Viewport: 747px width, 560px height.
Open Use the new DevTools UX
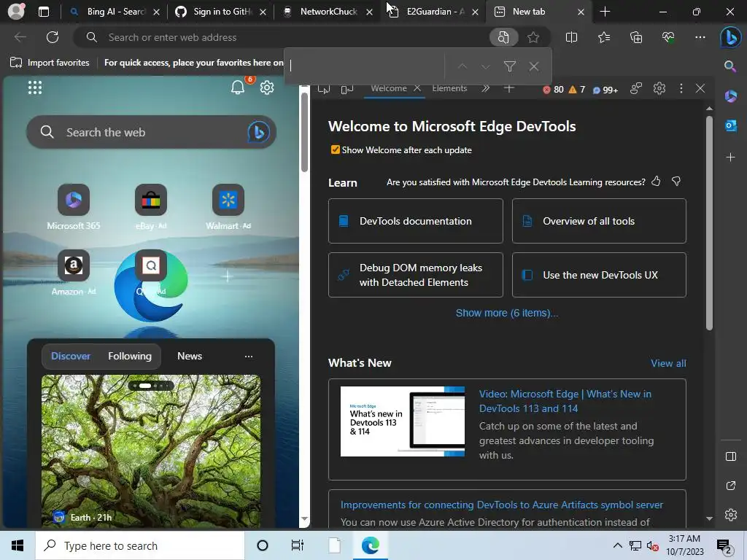tap(599, 275)
